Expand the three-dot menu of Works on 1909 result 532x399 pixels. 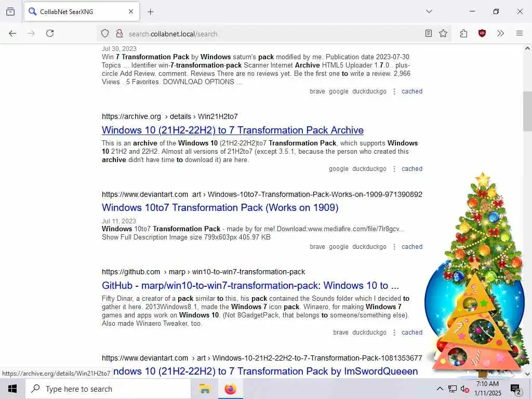[394, 247]
